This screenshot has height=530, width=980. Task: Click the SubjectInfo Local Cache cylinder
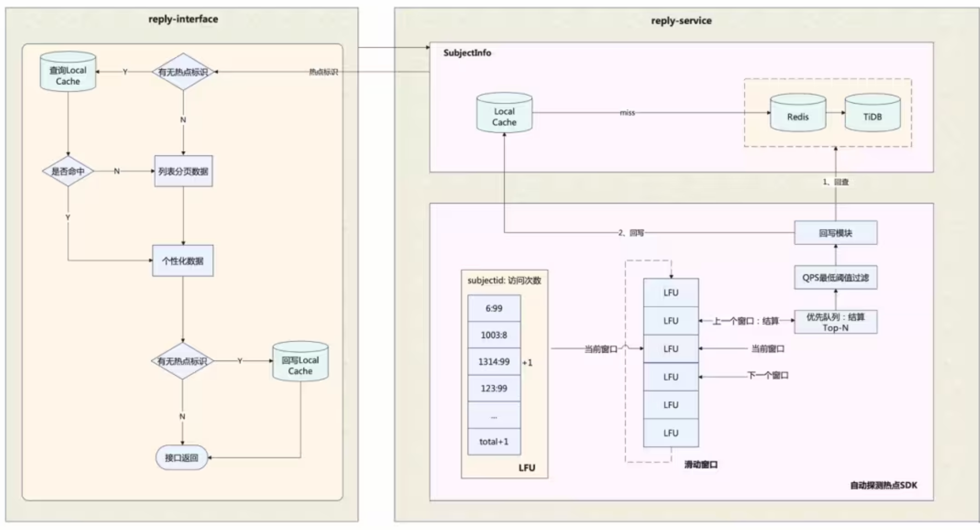[504, 113]
